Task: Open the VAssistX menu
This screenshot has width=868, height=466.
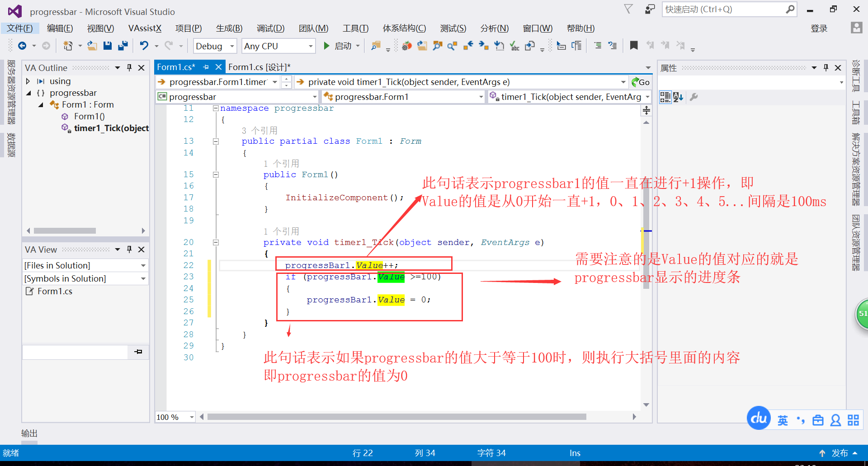Action: click(x=145, y=28)
